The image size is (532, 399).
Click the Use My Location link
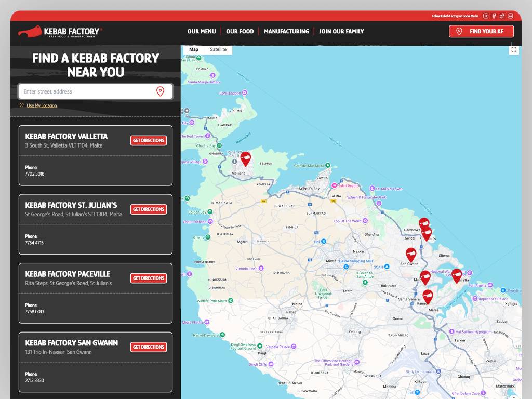[42, 105]
